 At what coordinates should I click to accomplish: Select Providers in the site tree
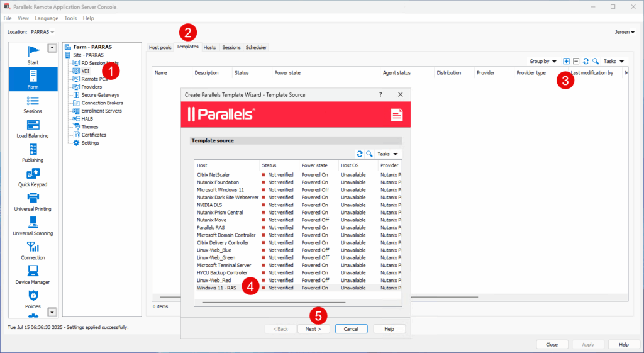92,87
